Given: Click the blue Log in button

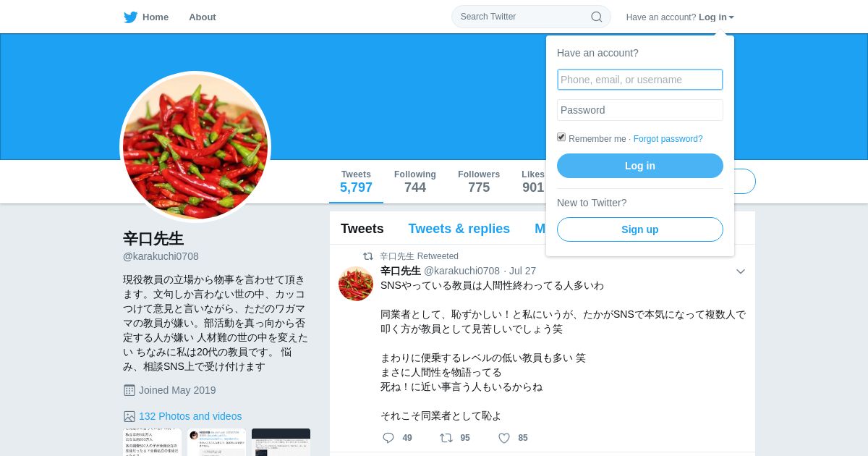Looking at the screenshot, I should pos(640,166).
